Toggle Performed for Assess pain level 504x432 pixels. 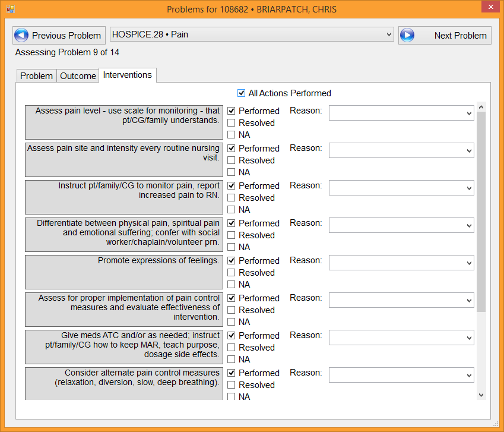[x=232, y=111]
